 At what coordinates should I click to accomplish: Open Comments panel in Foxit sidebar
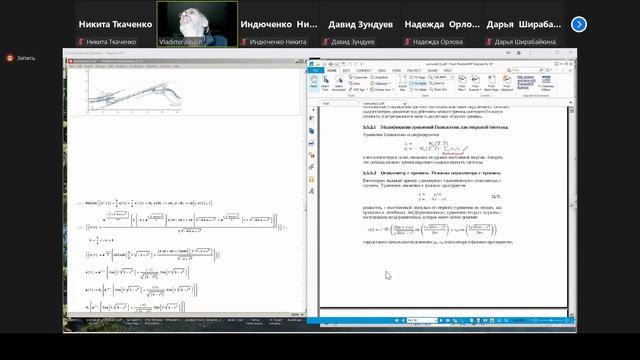pyautogui.click(x=311, y=155)
